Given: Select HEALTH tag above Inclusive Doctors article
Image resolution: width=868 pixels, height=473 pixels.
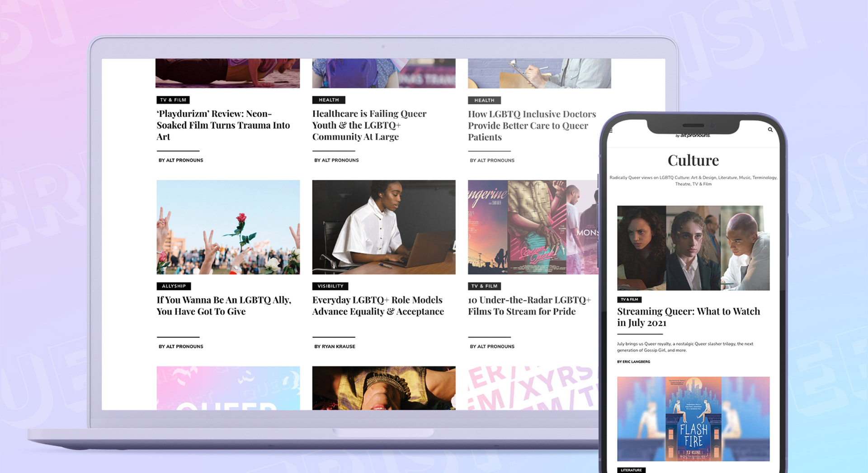Looking at the screenshot, I should (x=484, y=100).
